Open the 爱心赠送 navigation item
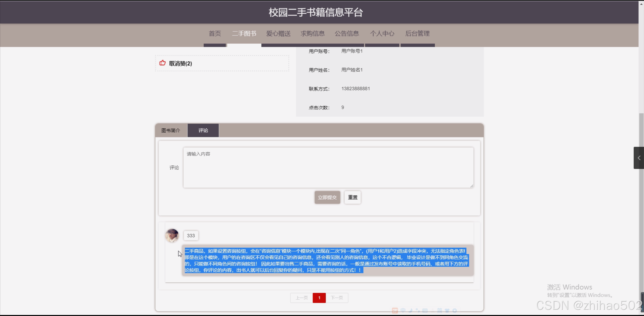This screenshot has height=316, width=644. tap(278, 33)
